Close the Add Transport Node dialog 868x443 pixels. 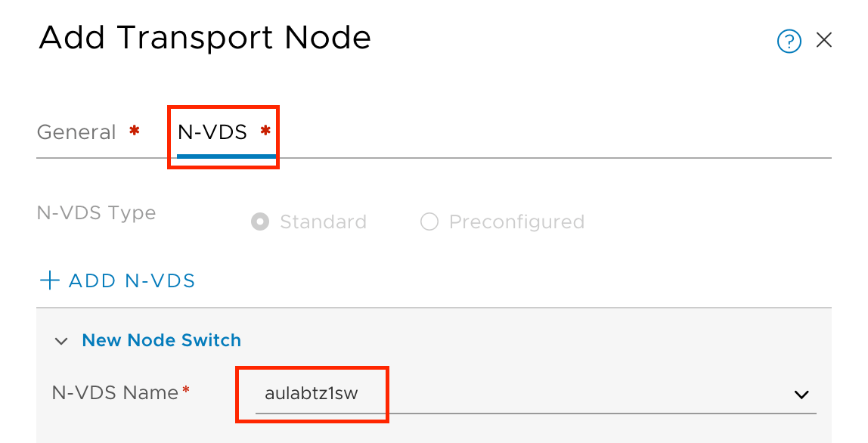coord(824,41)
